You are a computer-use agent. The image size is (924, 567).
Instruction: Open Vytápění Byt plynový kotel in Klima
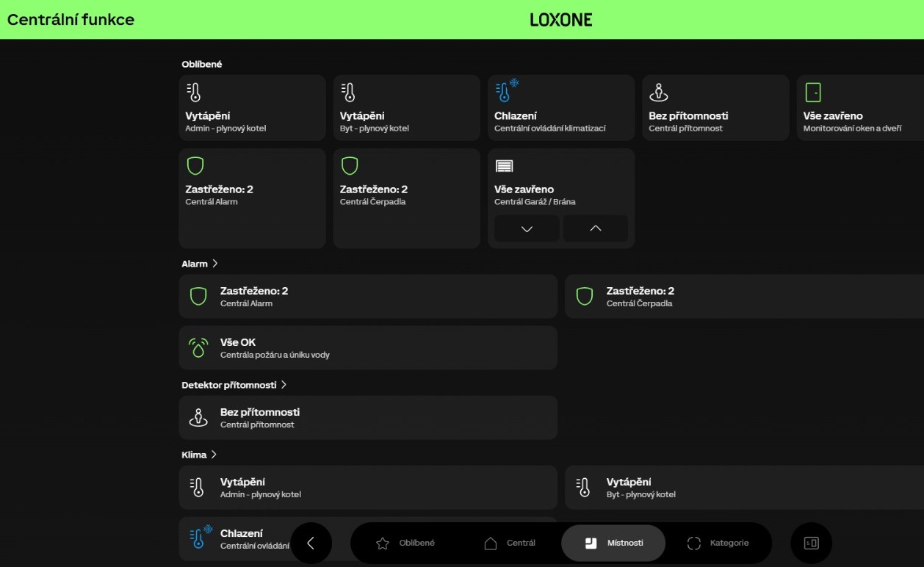tap(744, 488)
